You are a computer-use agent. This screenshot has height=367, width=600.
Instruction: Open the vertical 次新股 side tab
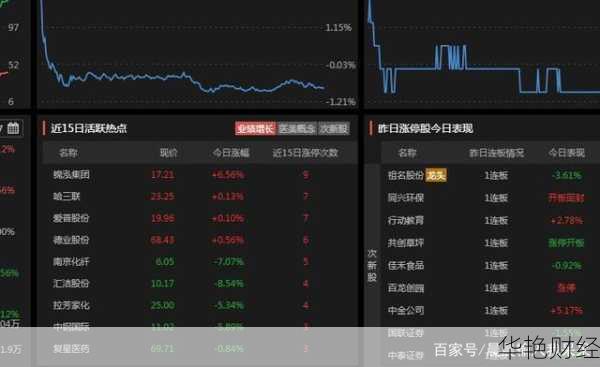point(372,265)
